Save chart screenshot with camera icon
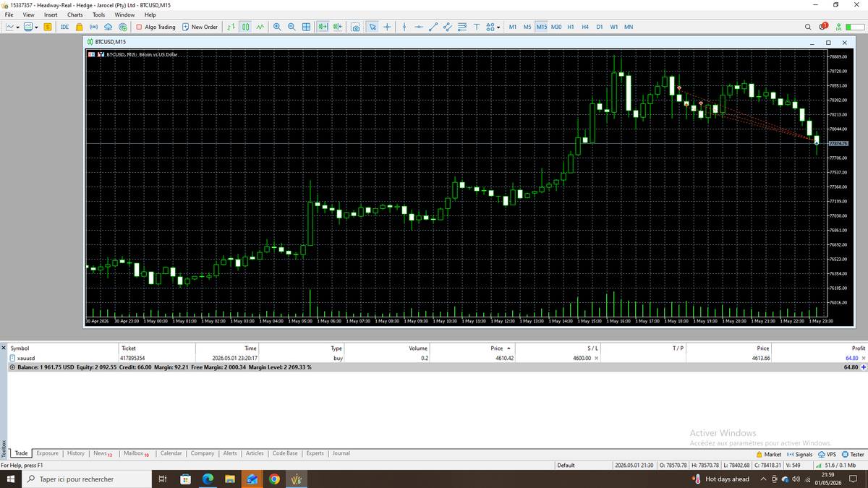Image resolution: width=868 pixels, height=488 pixels. point(356,27)
